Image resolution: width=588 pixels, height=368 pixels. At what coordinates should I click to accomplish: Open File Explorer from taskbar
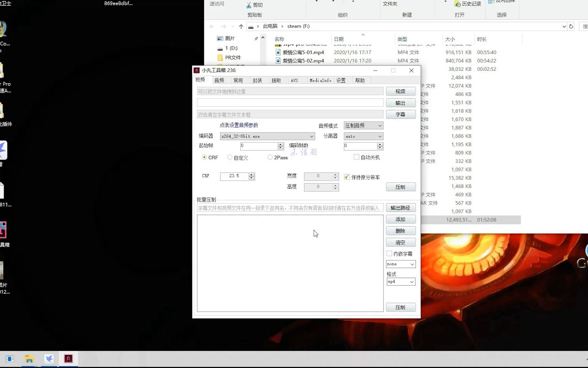click(x=29, y=359)
